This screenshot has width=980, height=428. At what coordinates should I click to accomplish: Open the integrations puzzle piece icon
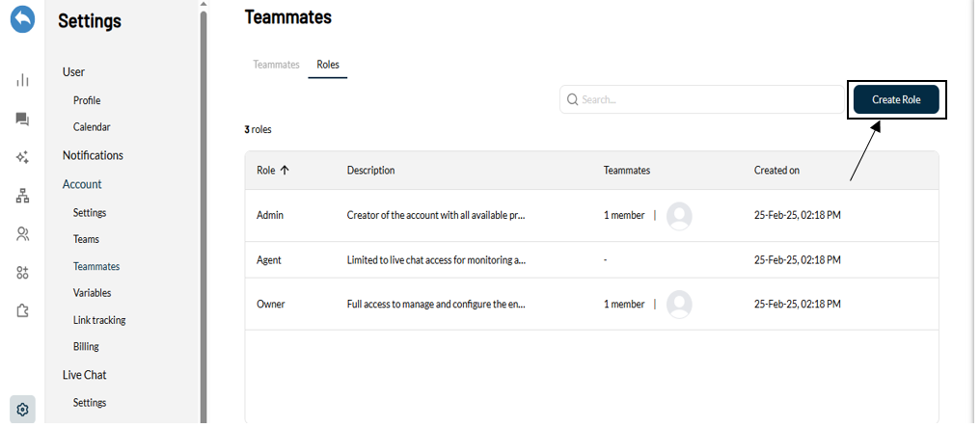[x=22, y=310]
